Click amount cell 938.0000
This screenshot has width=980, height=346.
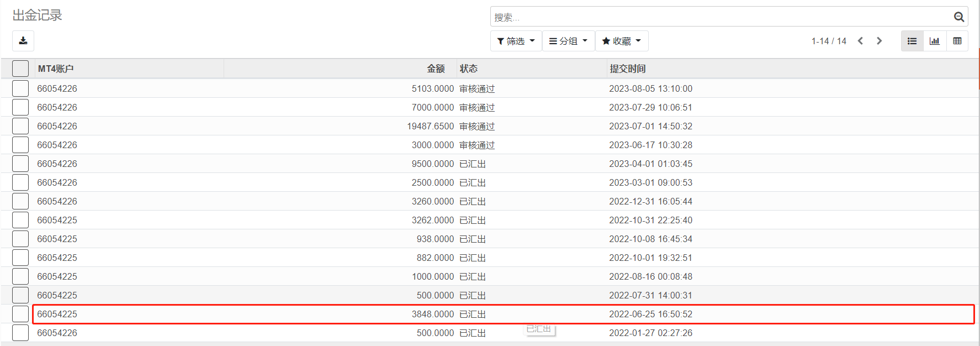[435, 239]
